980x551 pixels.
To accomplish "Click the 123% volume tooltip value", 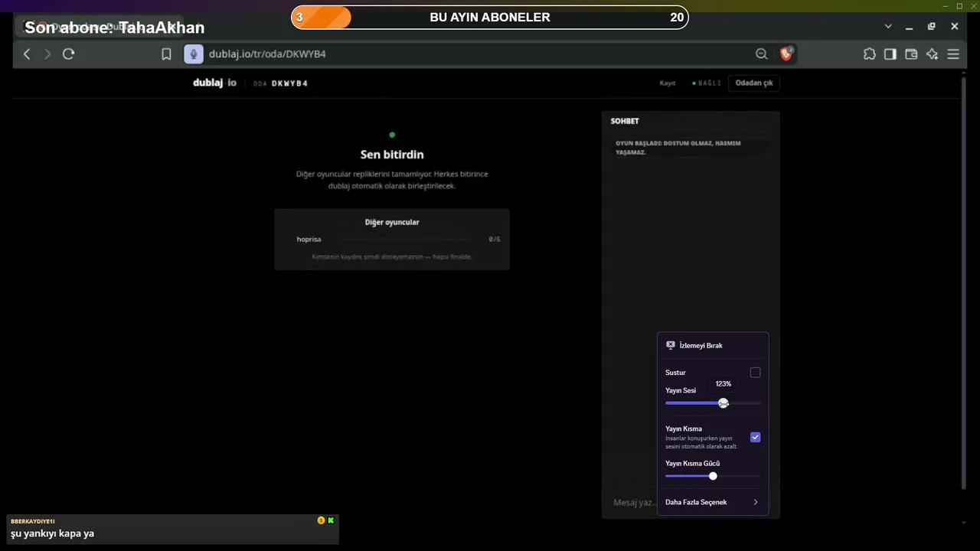I will [724, 384].
